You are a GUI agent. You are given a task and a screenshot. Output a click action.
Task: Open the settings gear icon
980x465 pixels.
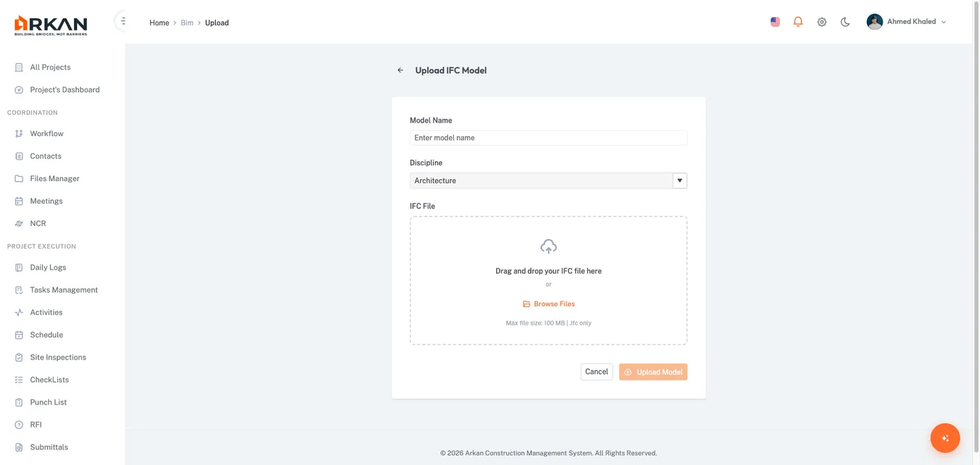coord(821,21)
